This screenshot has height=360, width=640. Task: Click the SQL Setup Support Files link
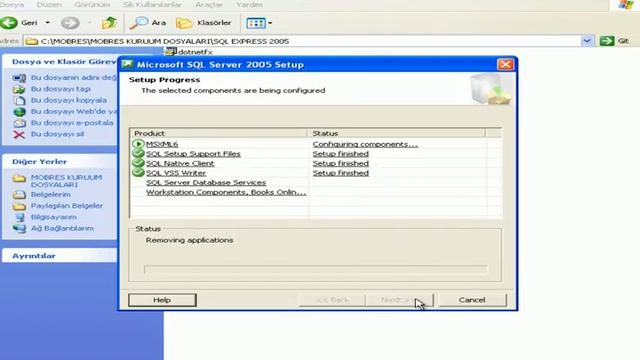[193, 154]
